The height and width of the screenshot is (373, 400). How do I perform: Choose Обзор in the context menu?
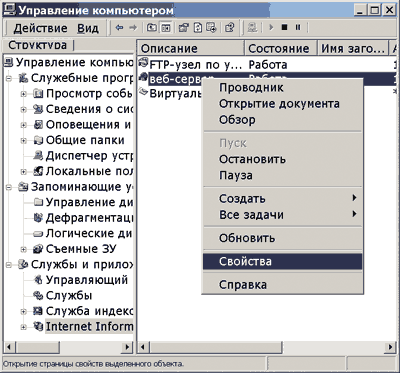click(x=283, y=120)
